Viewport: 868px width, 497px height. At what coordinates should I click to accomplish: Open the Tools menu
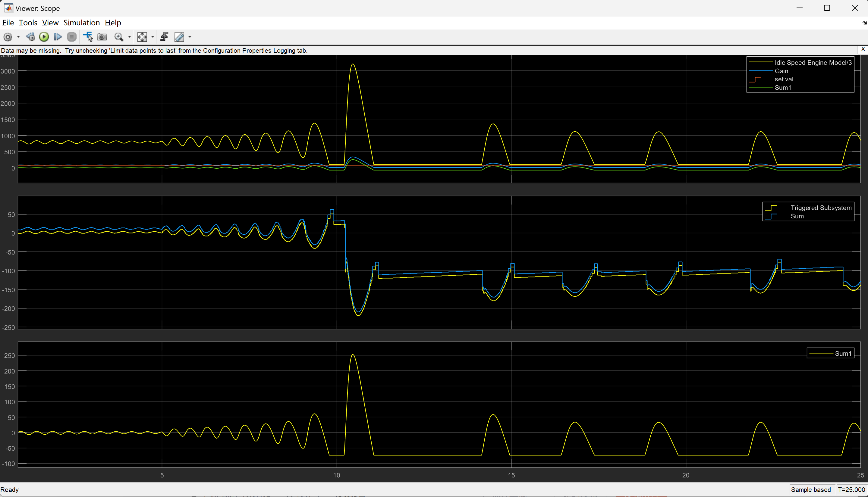pos(28,23)
